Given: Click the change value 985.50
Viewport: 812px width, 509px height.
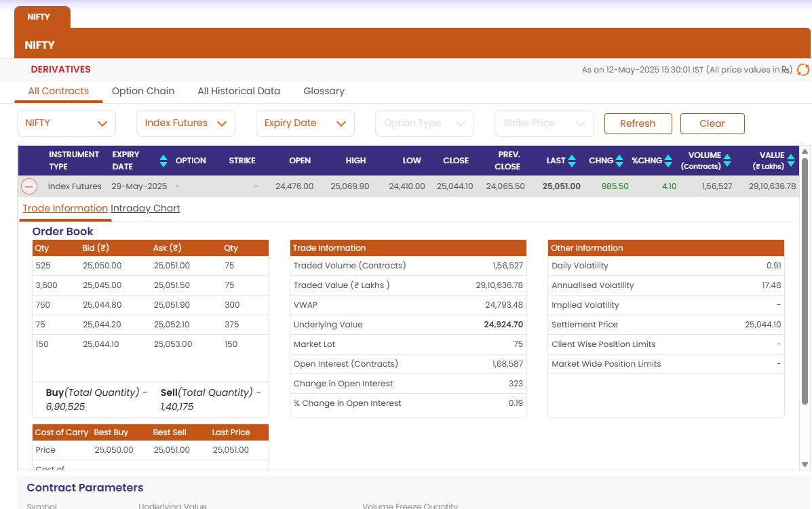Looking at the screenshot, I should 615,186.
